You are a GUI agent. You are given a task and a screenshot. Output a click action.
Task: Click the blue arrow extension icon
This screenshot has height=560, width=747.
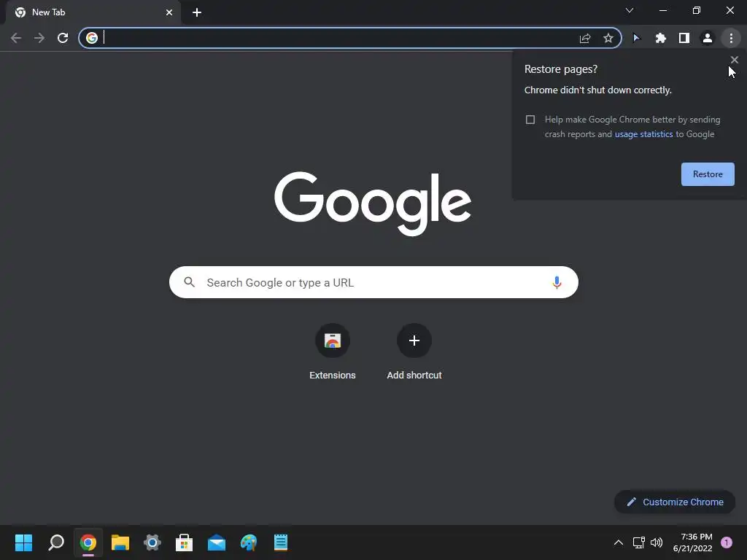(x=636, y=38)
